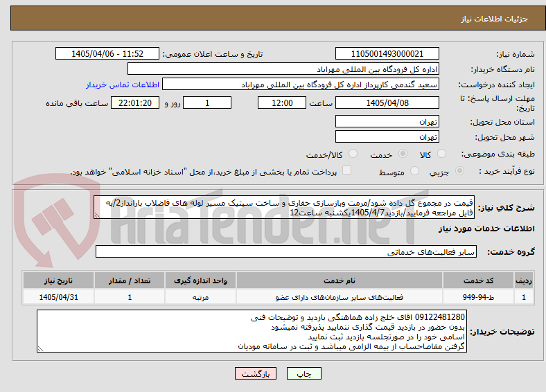Click the request creator name field
Screen dimensions: 546x392
click(301, 84)
